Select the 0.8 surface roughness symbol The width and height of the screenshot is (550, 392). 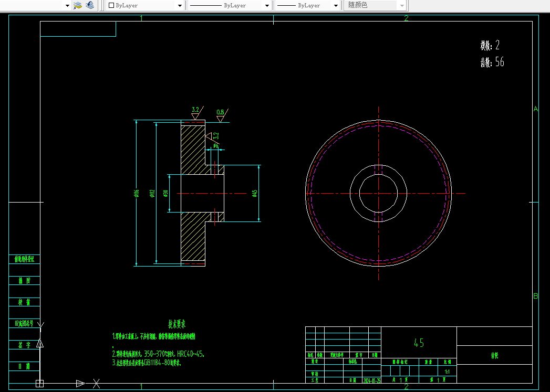point(222,115)
